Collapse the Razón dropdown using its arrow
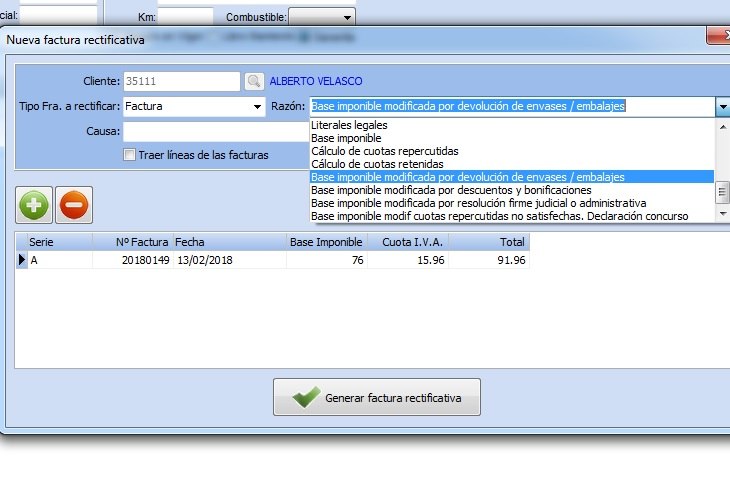This screenshot has width=730, height=487. (x=723, y=107)
